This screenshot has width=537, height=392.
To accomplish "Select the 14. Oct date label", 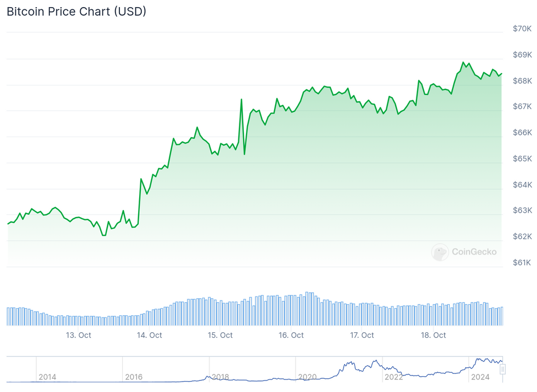I will click(150, 335).
